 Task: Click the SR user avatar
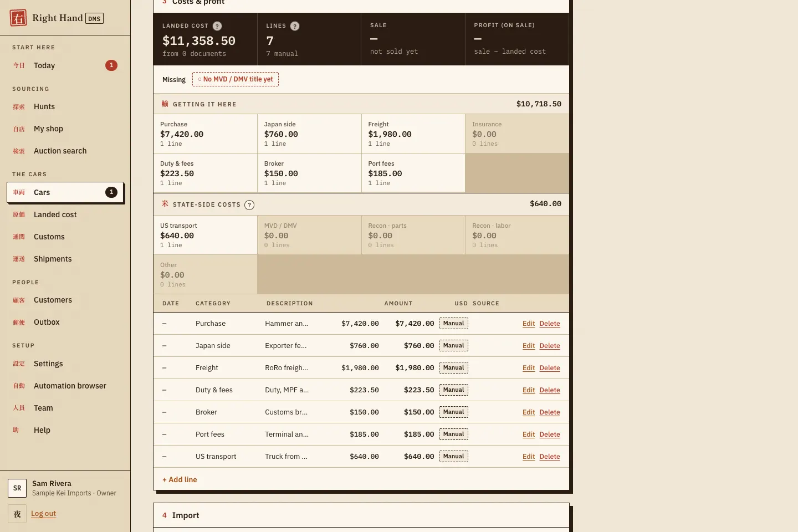(x=17, y=488)
